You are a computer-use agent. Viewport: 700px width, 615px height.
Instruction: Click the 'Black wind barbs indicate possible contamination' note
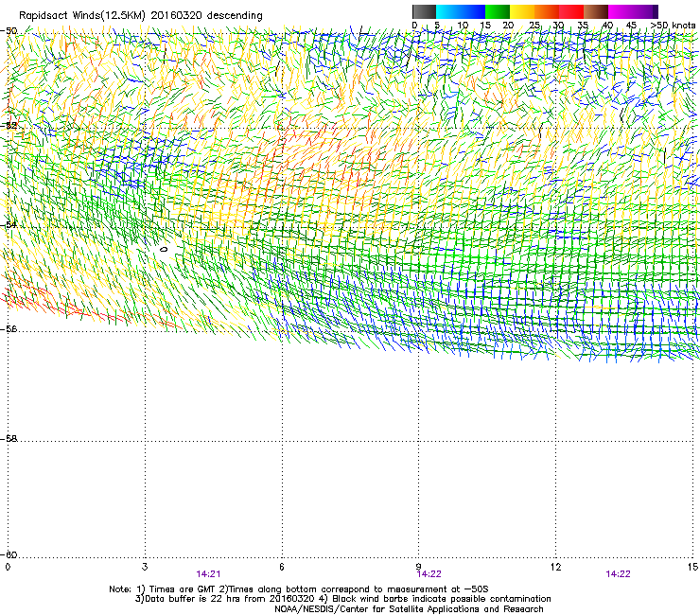point(442,599)
